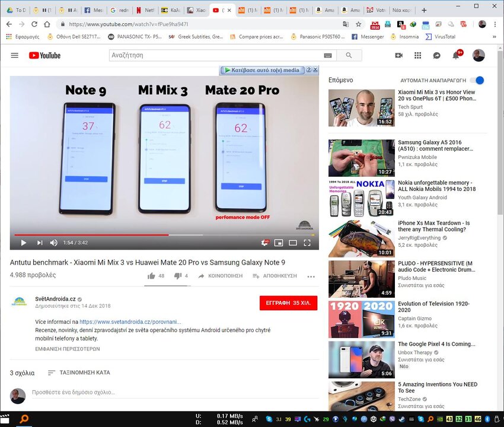Play the paused video
This screenshot has height=427, width=504.
click(x=24, y=243)
